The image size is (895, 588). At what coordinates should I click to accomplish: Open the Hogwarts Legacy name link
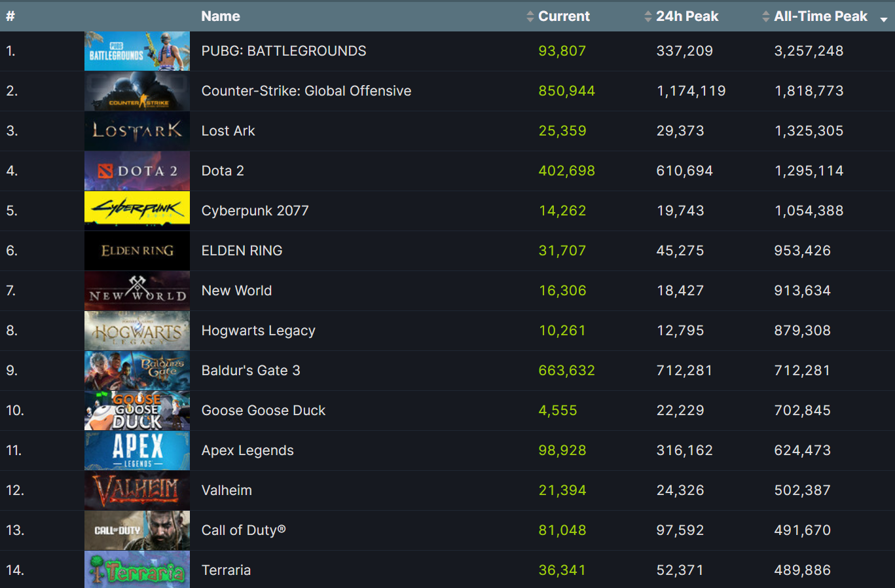tap(258, 331)
